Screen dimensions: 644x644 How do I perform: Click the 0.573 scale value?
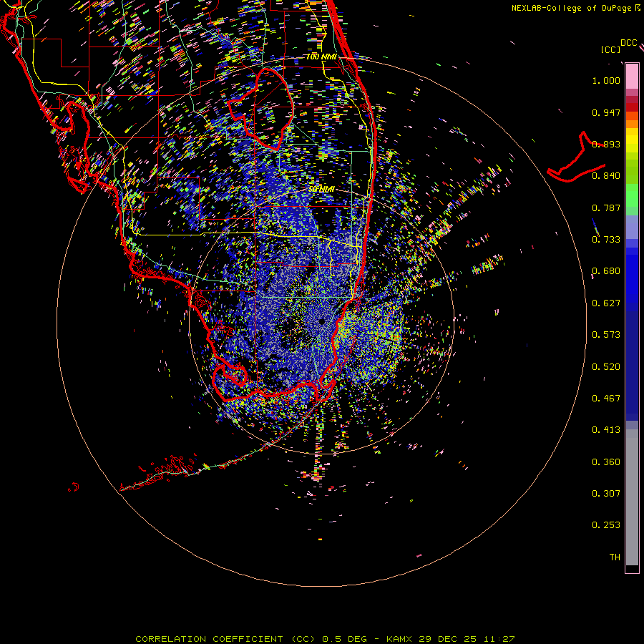606,335
